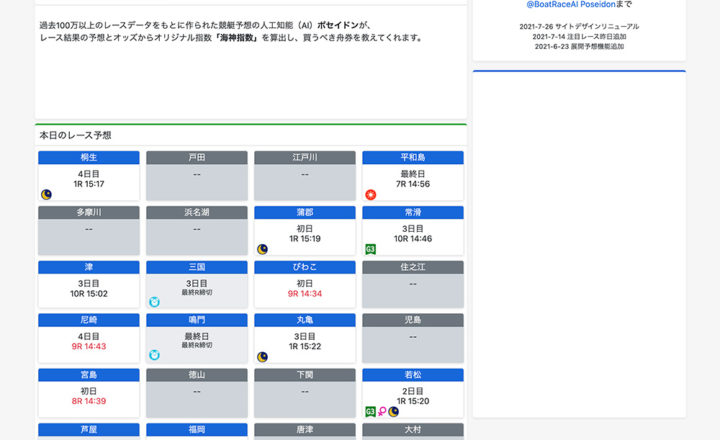Screen dimensions: 720x440
Task: Click the 芦屋 venue header
Action: click(89, 430)
